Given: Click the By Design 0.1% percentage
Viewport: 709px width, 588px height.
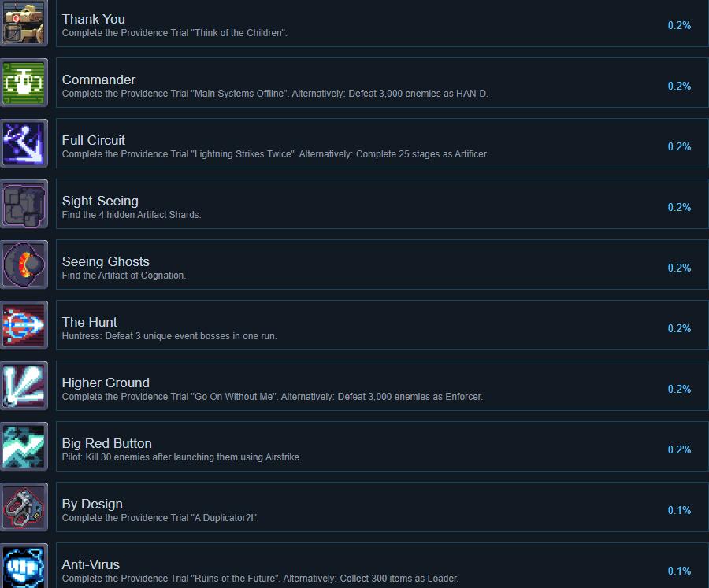Looking at the screenshot, I should pyautogui.click(x=679, y=510).
